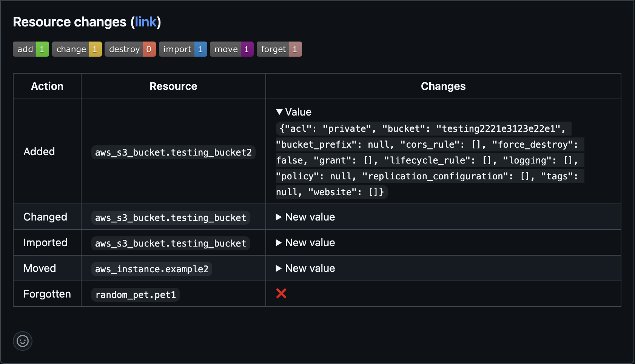Open the smiley feedback icon
This screenshot has width=635, height=364.
(x=23, y=341)
